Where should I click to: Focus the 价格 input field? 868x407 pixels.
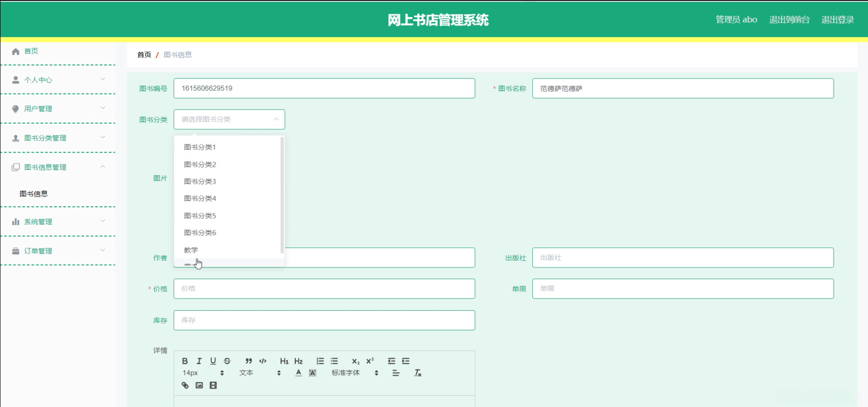(x=324, y=289)
